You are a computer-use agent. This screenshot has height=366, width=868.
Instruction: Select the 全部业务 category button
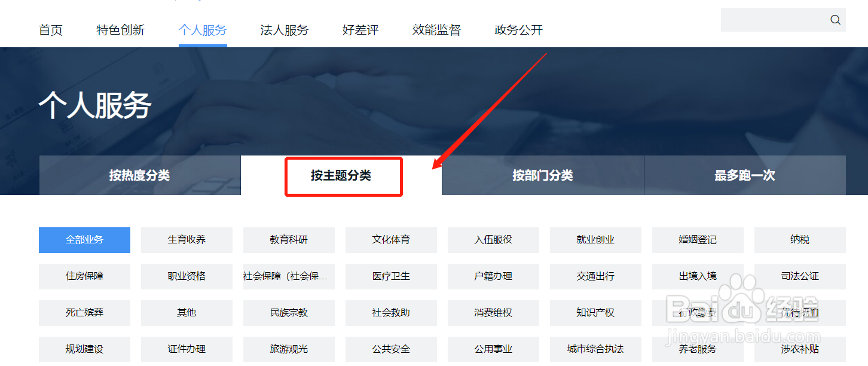[84, 240]
